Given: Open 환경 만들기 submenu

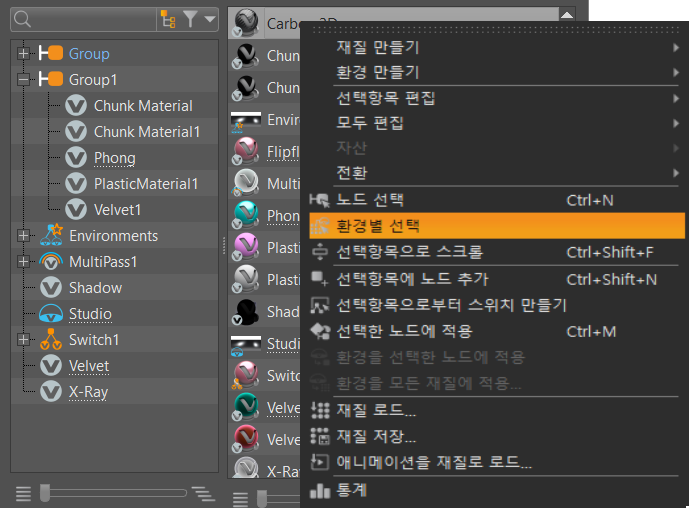Looking at the screenshot, I should coord(497,73).
